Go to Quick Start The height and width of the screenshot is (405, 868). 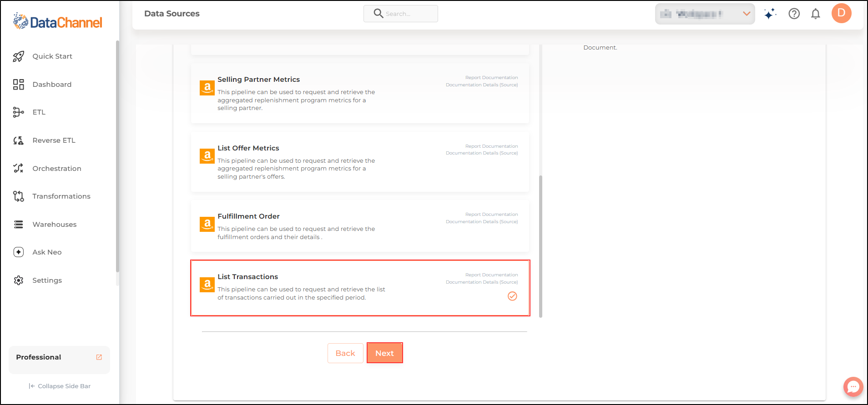point(52,56)
